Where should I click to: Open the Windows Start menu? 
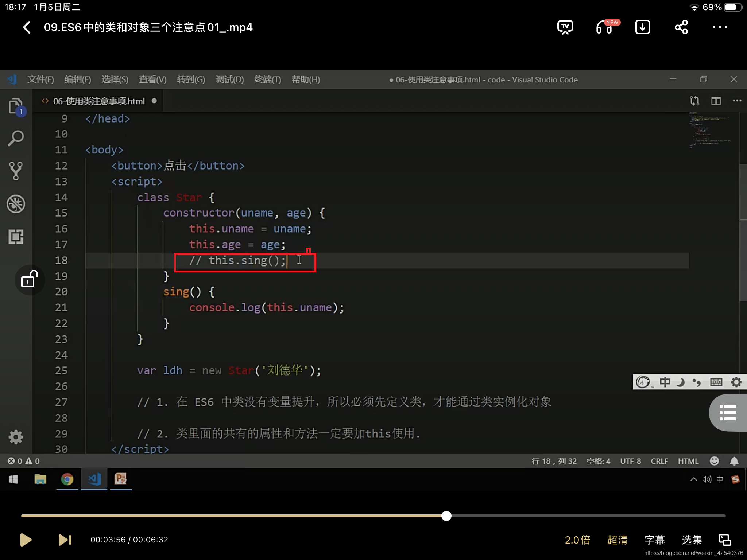pos(13,479)
